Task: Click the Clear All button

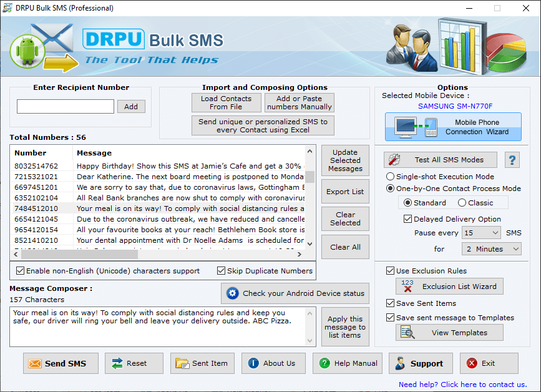Action: (345, 247)
